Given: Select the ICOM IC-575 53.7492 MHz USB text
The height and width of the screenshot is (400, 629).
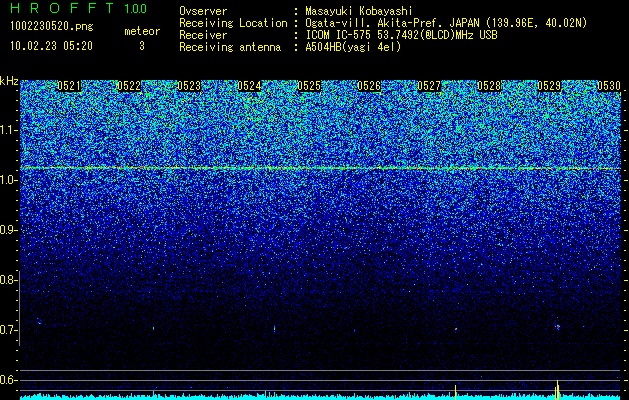Looking at the screenshot, I should (x=401, y=35).
